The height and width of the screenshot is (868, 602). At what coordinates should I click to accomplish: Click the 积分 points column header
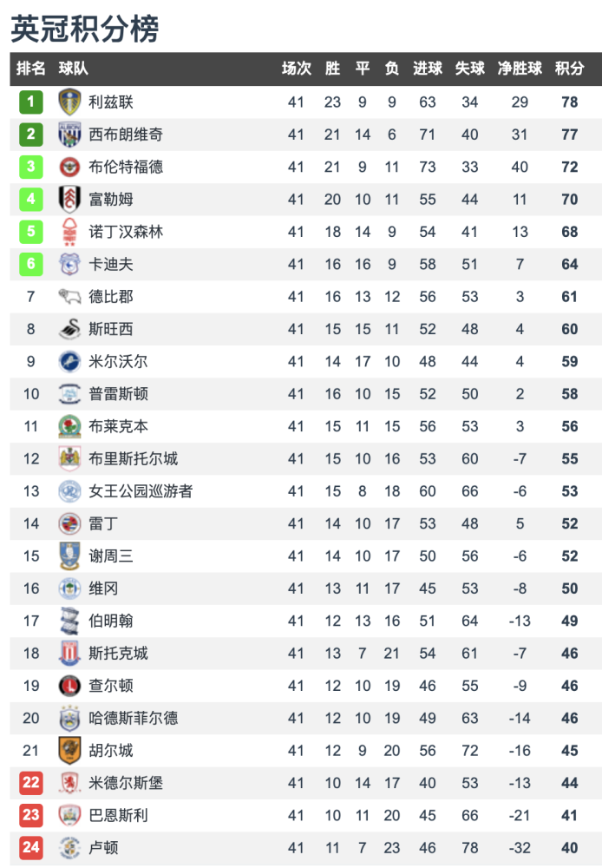[x=569, y=69]
